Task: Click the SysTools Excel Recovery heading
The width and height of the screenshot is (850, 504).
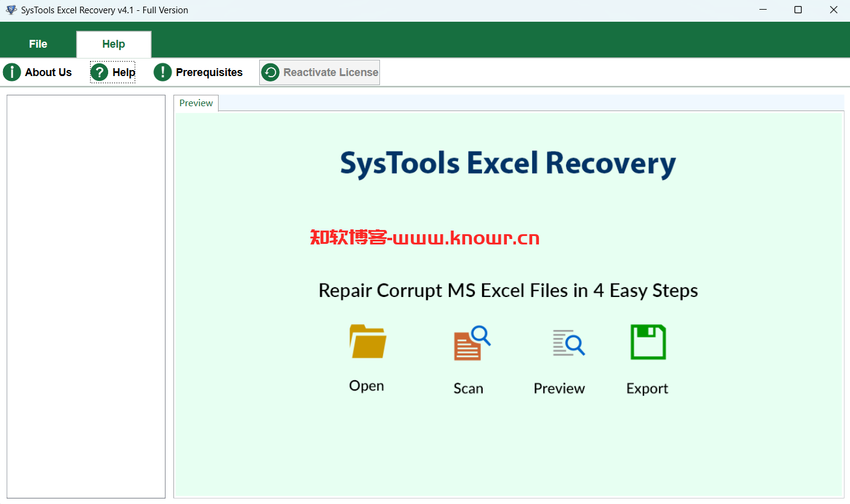Action: coord(508,164)
